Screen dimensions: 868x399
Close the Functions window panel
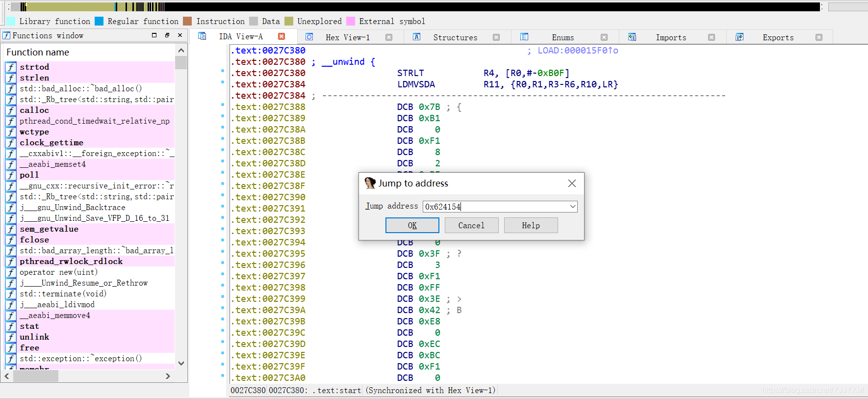coord(180,35)
